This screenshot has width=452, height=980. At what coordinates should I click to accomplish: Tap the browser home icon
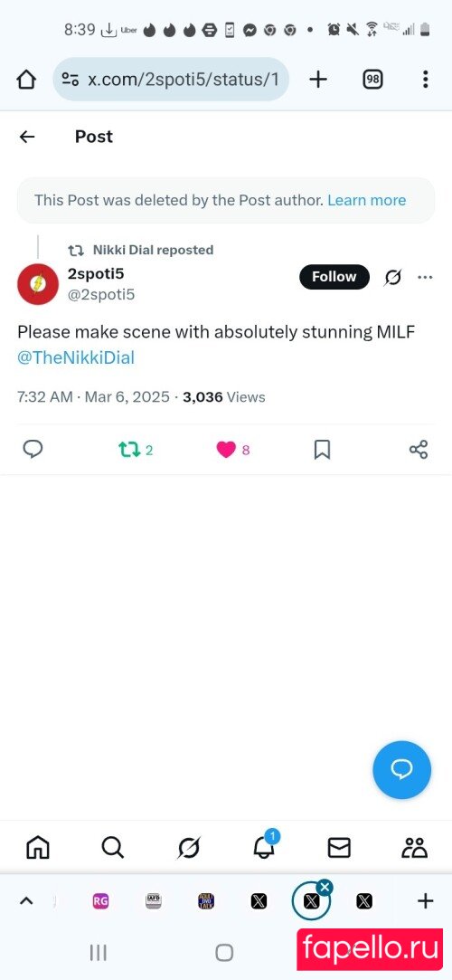click(26, 80)
